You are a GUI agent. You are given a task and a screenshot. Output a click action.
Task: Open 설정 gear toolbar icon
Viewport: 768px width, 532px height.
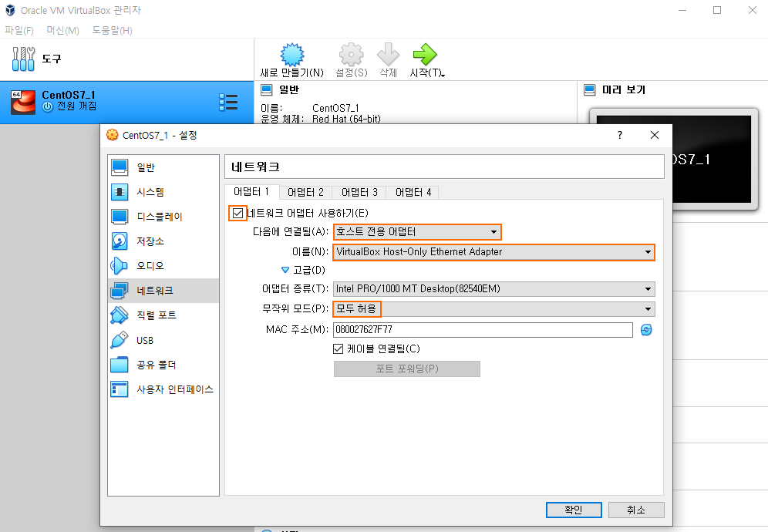[x=351, y=55]
